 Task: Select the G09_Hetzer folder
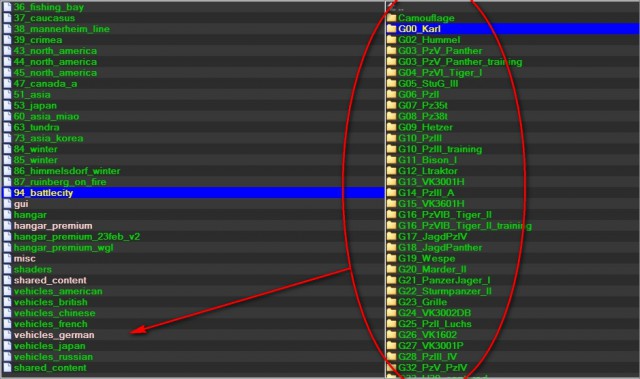pos(425,127)
